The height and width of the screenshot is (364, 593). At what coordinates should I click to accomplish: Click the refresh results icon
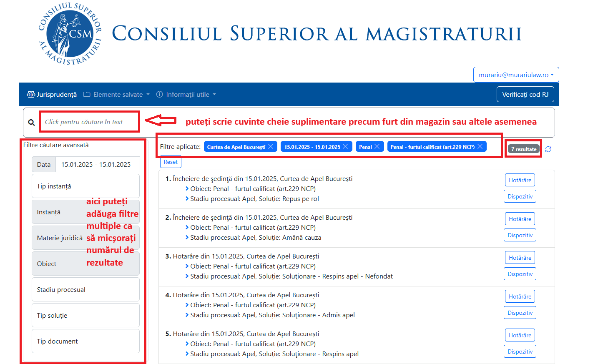point(548,149)
